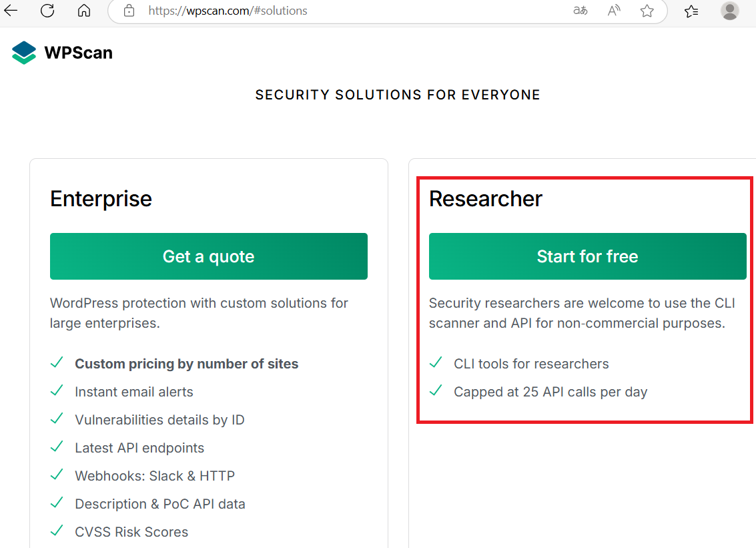Open the translate page icon
Screen dimensions: 756x548
point(581,11)
